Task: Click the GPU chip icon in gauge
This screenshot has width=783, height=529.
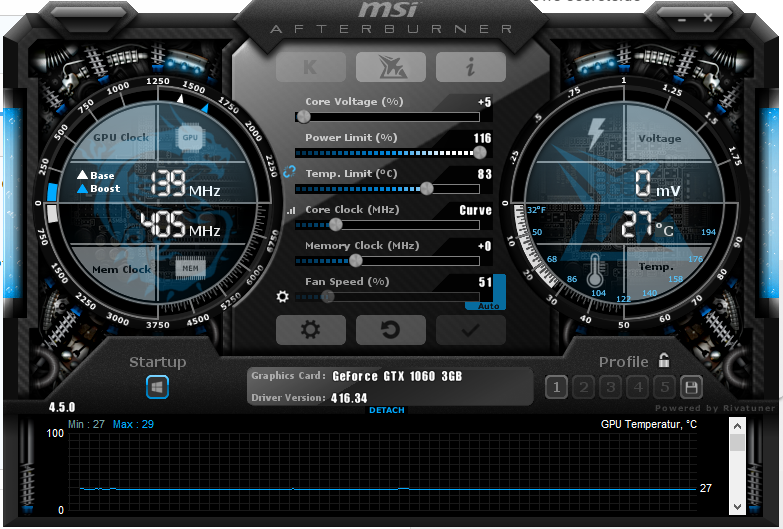Action: coord(190,137)
